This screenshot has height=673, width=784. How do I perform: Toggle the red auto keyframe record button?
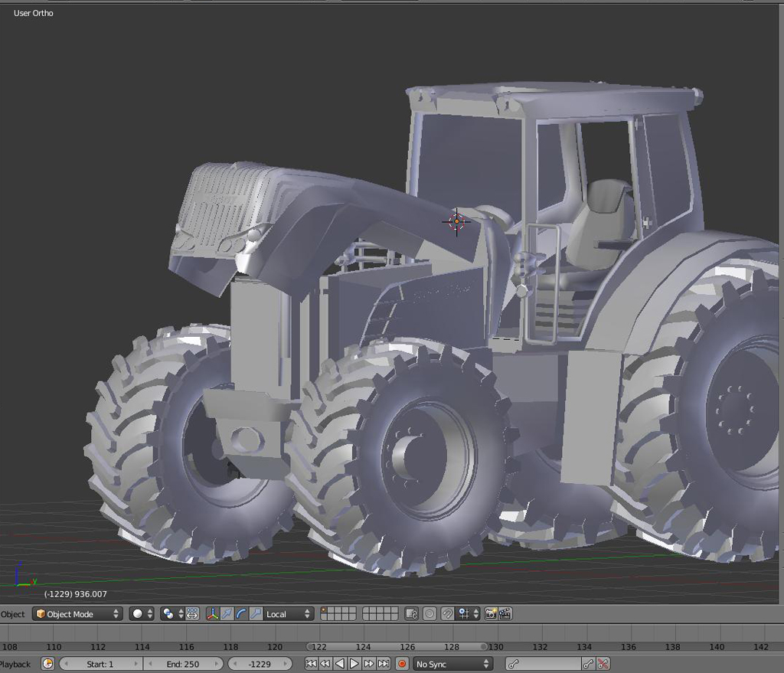pyautogui.click(x=402, y=664)
